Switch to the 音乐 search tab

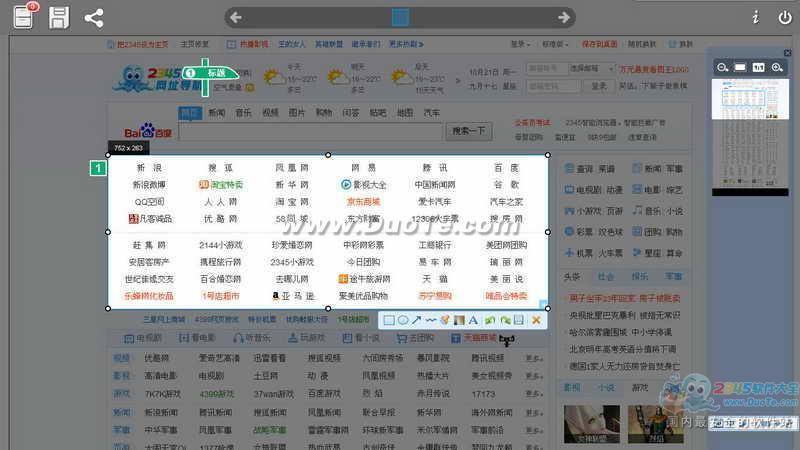243,112
